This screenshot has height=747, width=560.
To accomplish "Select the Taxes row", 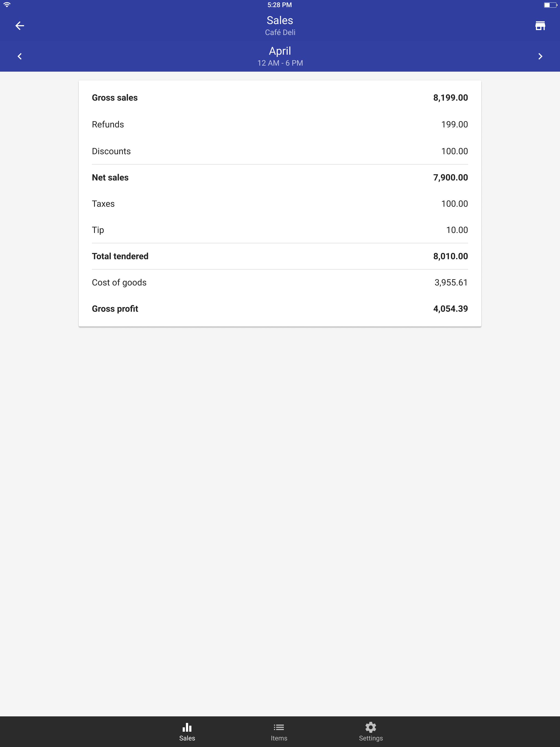I will pyautogui.click(x=280, y=204).
